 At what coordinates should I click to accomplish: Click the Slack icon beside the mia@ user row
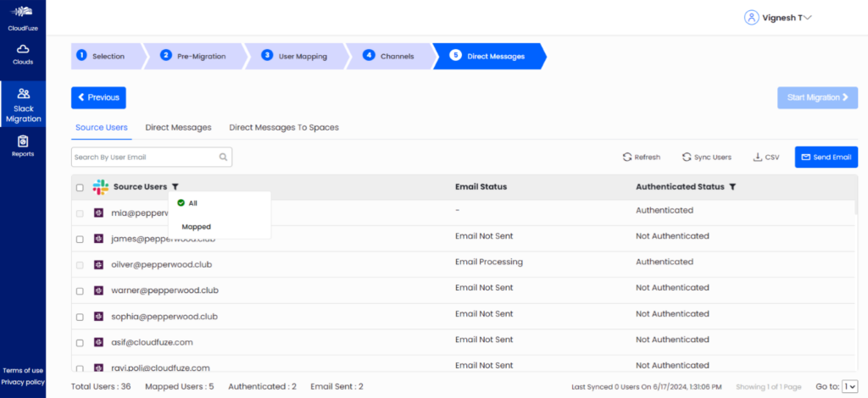[x=98, y=213]
